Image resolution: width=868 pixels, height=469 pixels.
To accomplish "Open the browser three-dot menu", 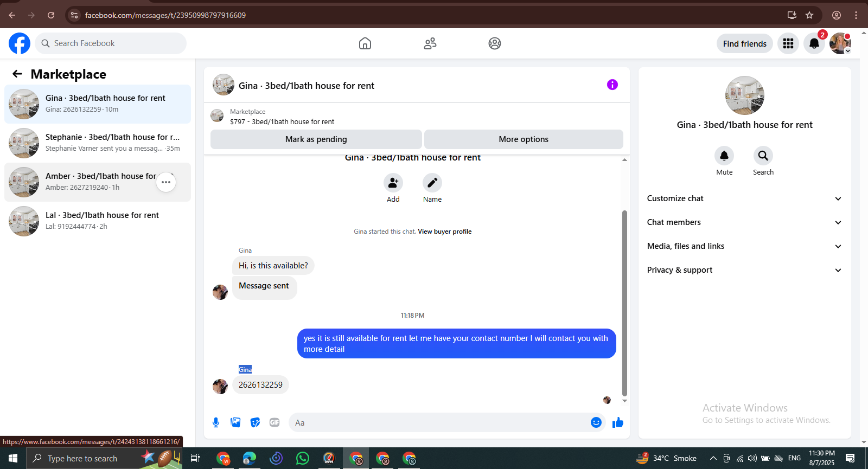I will click(856, 15).
